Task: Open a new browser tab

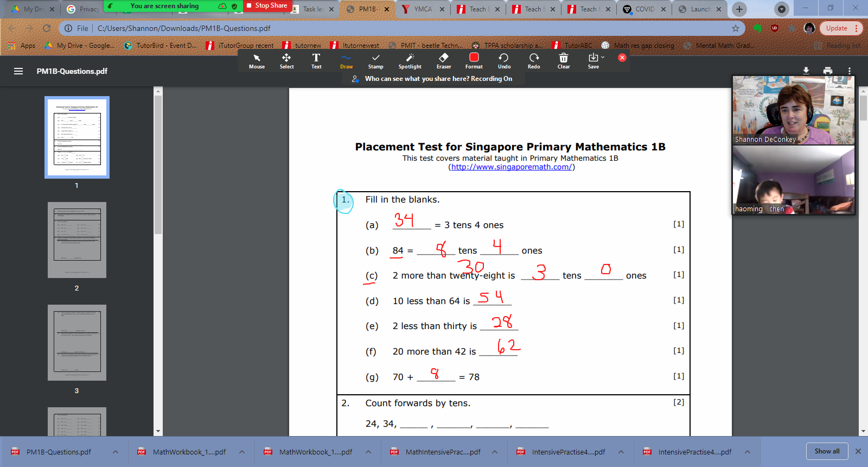Action: tap(739, 9)
